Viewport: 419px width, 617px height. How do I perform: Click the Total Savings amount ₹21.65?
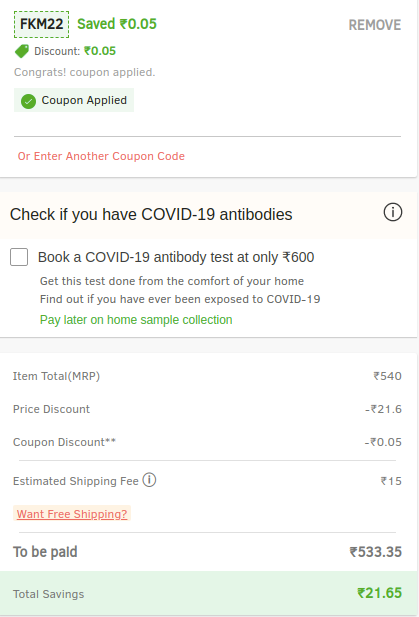click(379, 593)
